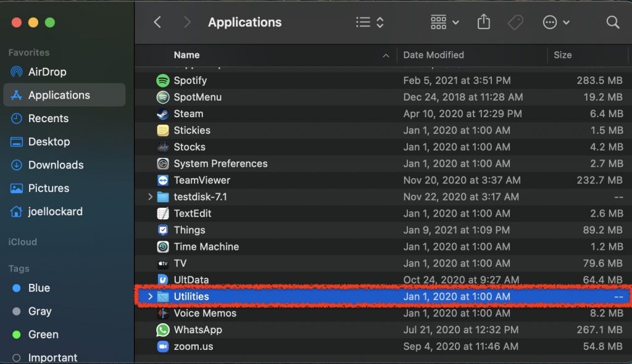Open the zoom.us app icon

tap(162, 347)
